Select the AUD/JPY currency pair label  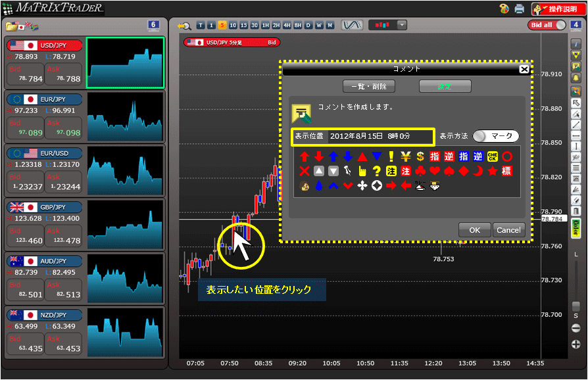(45, 261)
